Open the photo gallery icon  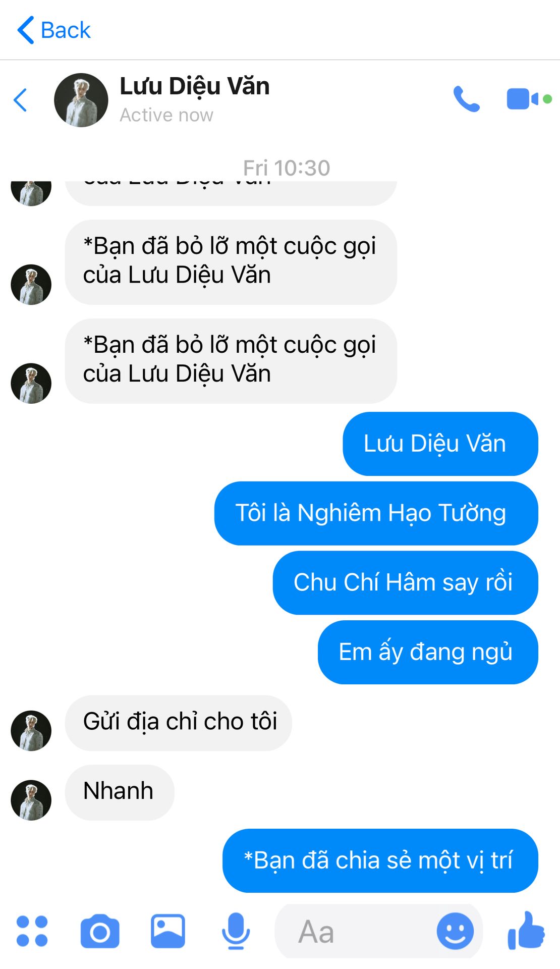(168, 931)
